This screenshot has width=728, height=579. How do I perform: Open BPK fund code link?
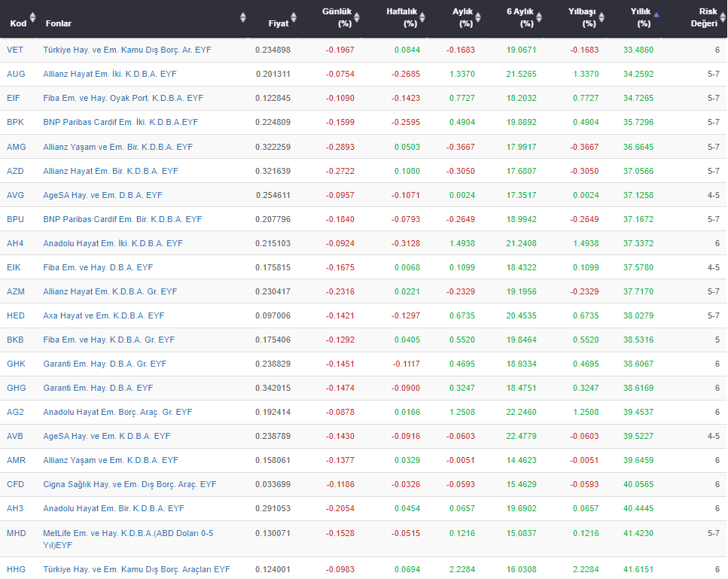tap(15, 122)
